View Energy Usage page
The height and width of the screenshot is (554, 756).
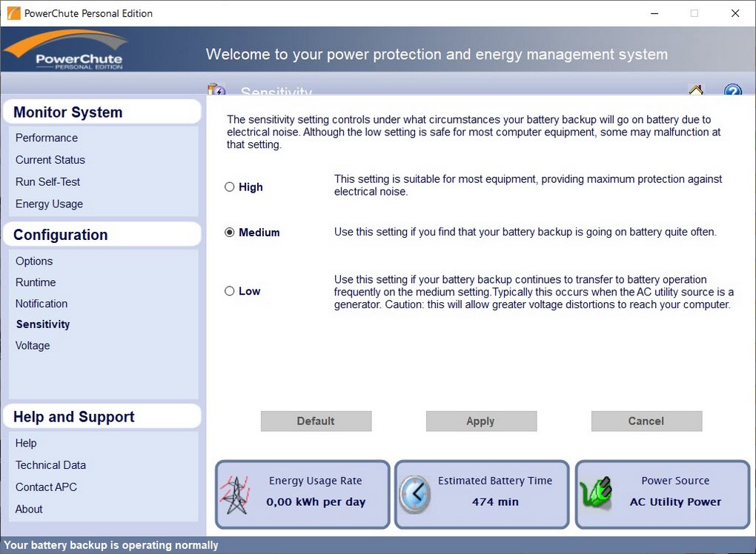pos(49,204)
